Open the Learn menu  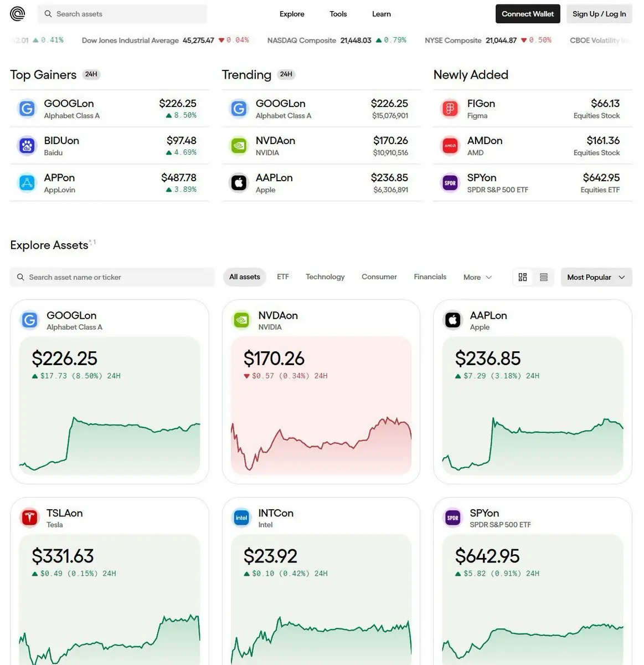point(382,14)
